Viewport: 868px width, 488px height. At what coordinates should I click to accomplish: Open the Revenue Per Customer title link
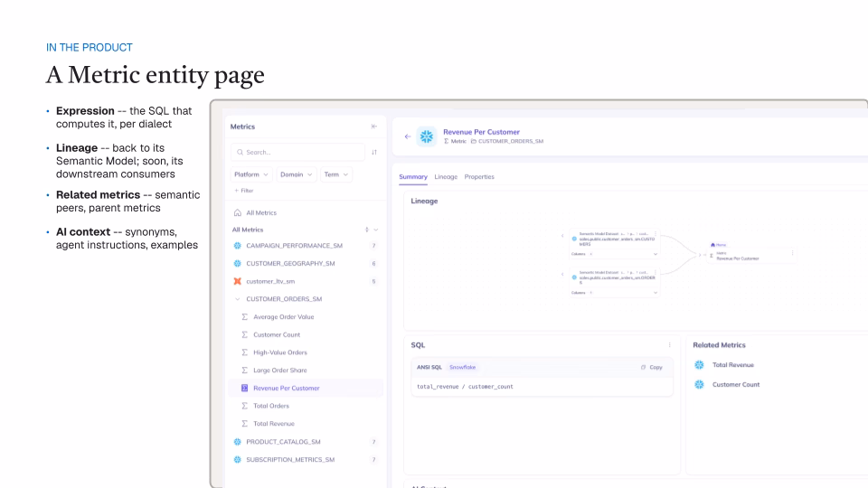[481, 132]
